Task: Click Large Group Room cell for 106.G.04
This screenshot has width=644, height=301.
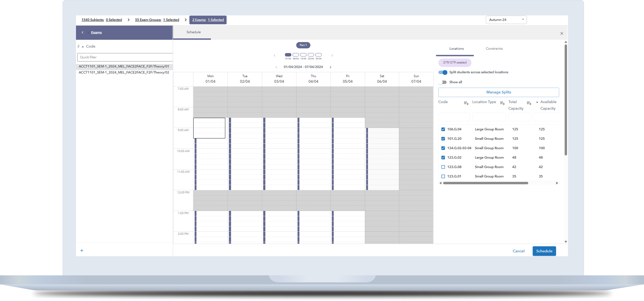Action: [x=489, y=129]
